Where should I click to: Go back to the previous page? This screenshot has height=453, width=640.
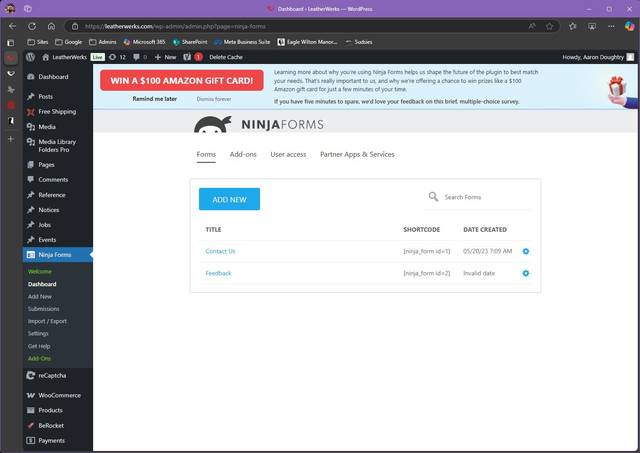[x=13, y=26]
